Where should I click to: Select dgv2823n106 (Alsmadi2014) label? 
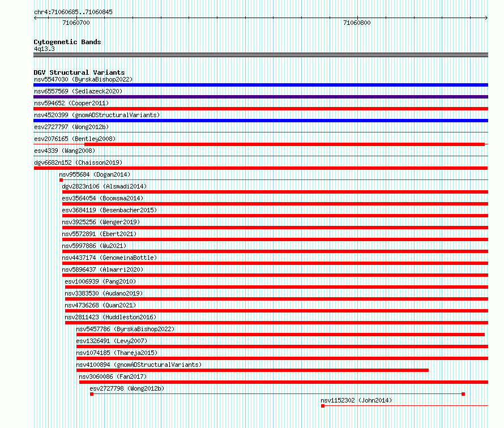(x=104, y=186)
